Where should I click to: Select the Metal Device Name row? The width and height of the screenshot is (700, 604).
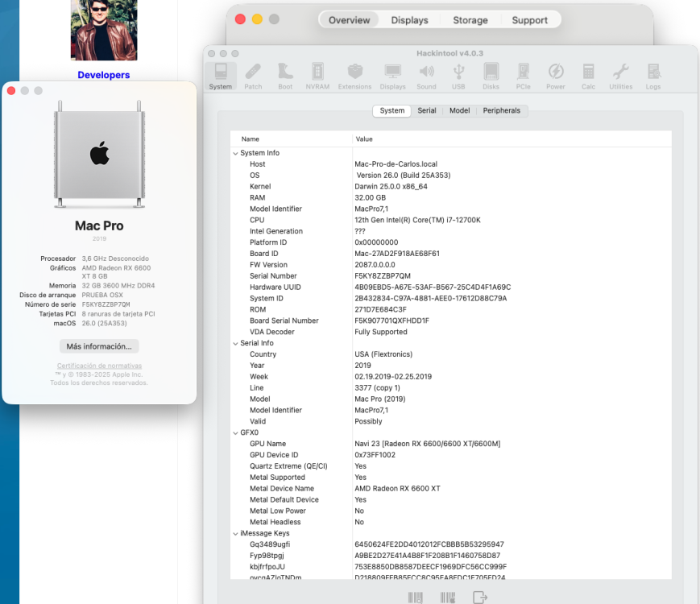451,488
